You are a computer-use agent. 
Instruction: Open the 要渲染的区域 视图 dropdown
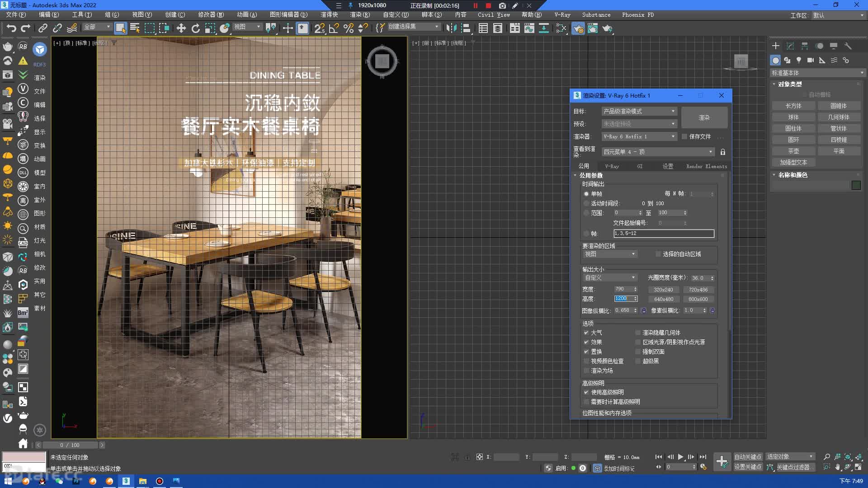pyautogui.click(x=610, y=254)
